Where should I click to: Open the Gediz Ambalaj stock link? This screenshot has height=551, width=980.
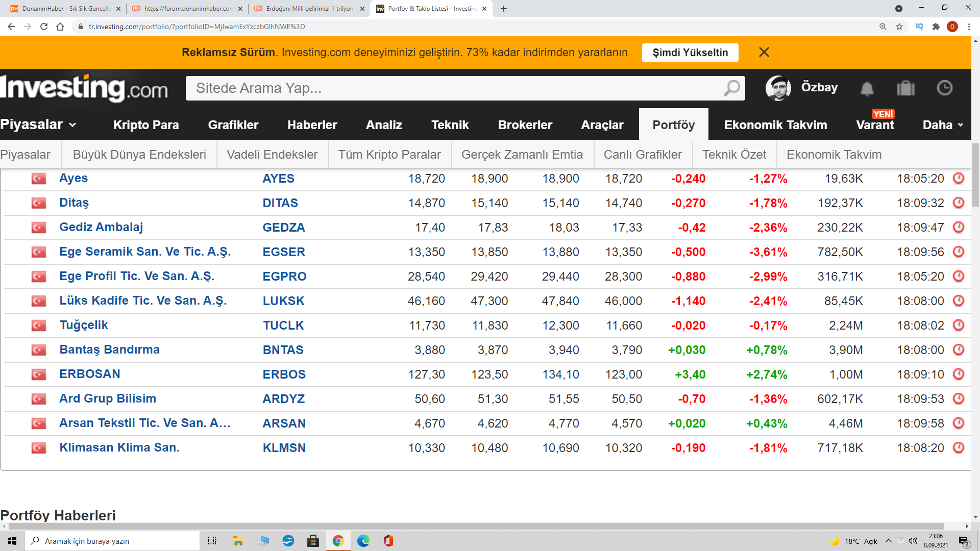101,227
